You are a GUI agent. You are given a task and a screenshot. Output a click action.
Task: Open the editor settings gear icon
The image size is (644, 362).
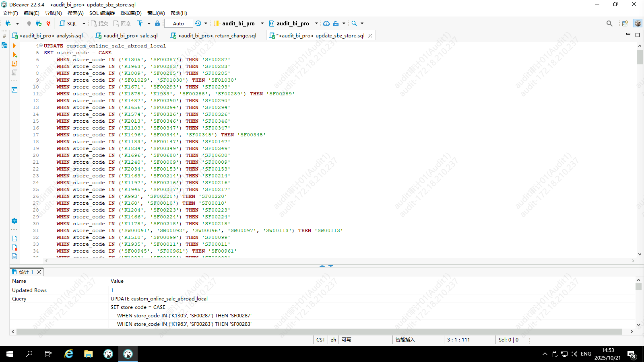(x=14, y=221)
